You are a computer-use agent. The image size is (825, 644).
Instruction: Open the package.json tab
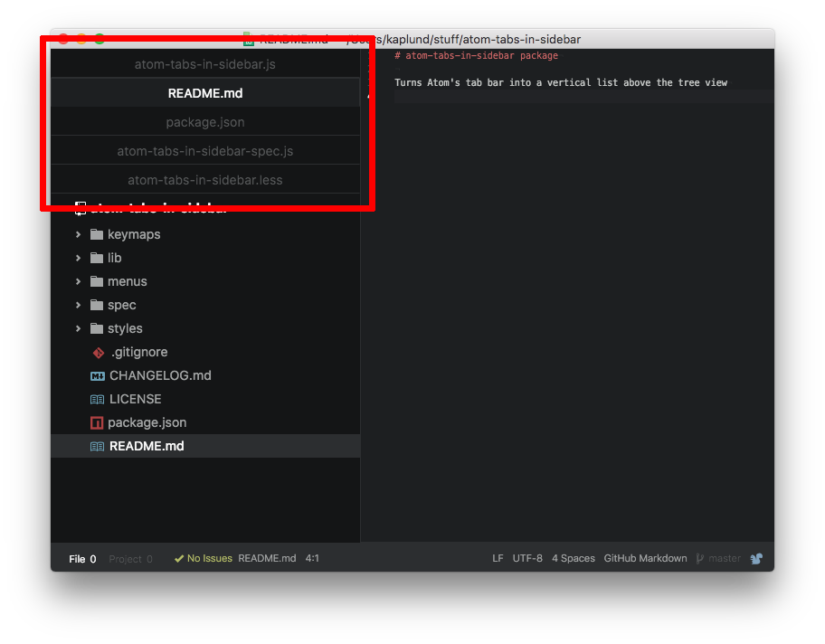point(205,122)
